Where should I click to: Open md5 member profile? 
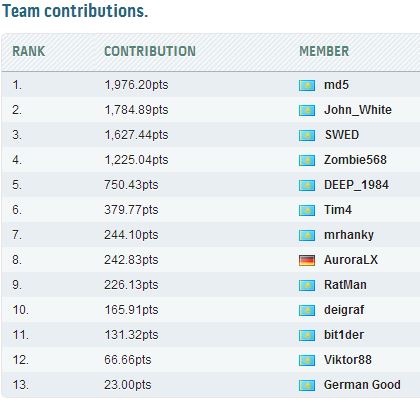point(336,85)
